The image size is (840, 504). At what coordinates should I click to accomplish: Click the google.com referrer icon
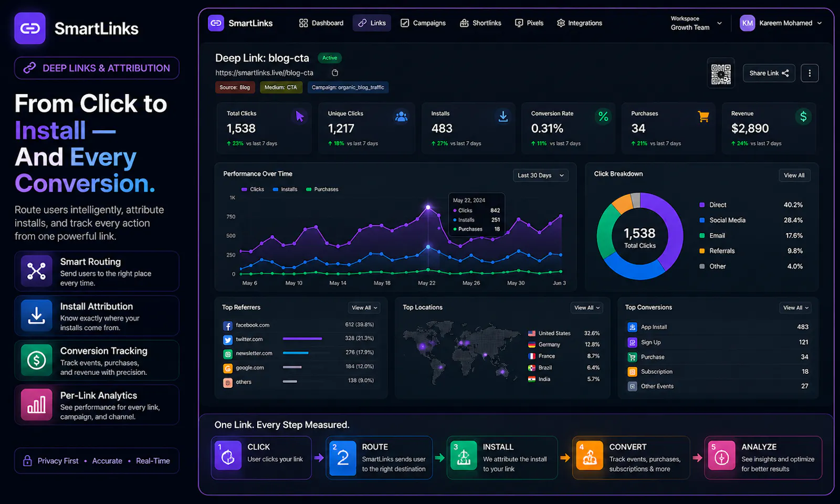[228, 369]
